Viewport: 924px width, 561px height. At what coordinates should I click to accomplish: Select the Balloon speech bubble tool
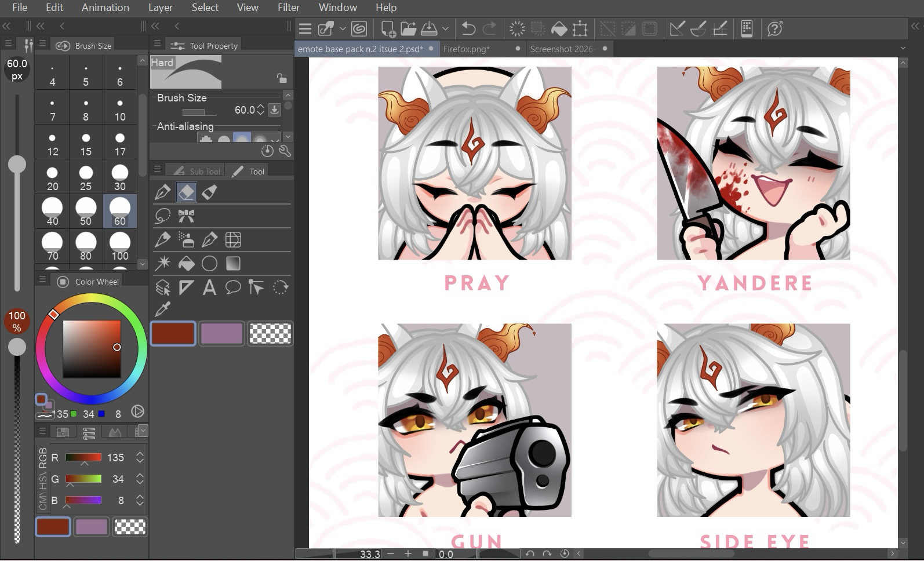tap(233, 287)
